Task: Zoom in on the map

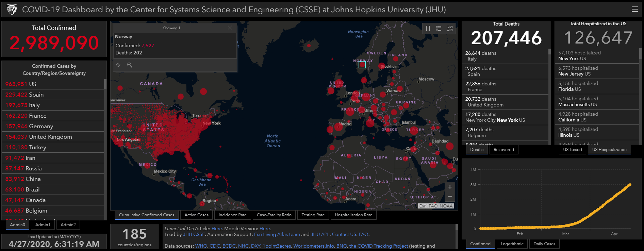Action: pyautogui.click(x=450, y=187)
